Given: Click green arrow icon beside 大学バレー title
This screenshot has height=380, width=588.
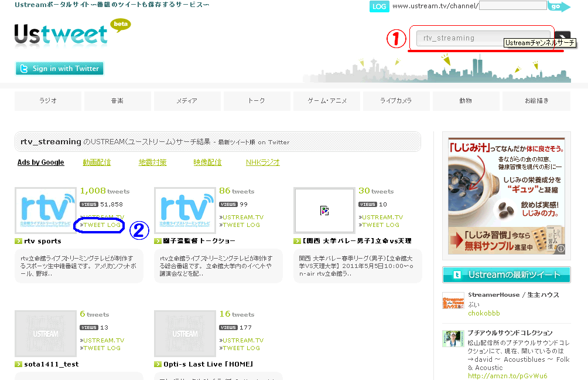Looking at the screenshot, I should [297, 241].
